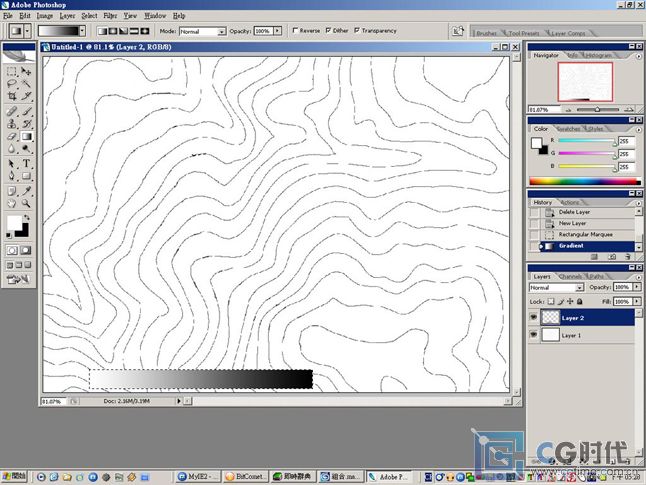Delete current state in History panel
This screenshot has width=646, height=485.
coord(627,257)
